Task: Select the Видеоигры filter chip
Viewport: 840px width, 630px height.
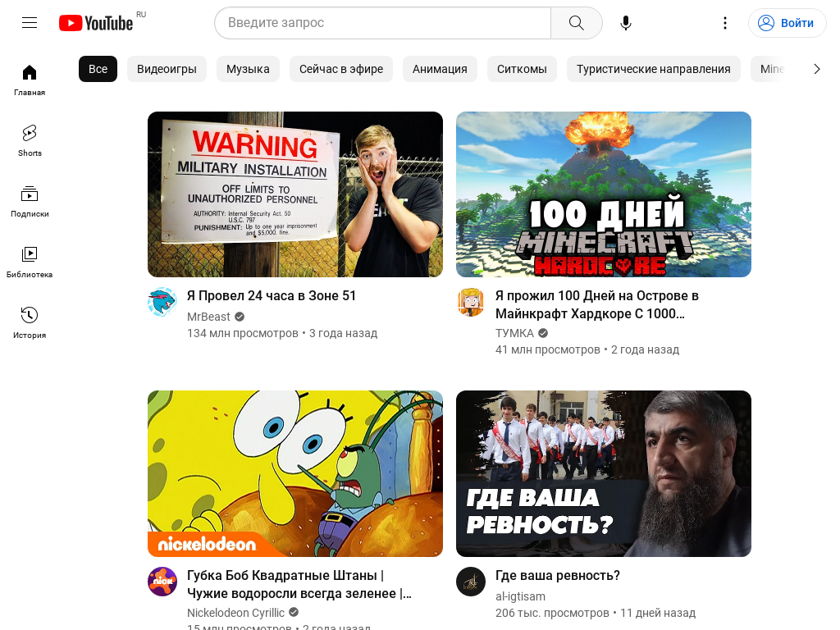Action: [167, 69]
